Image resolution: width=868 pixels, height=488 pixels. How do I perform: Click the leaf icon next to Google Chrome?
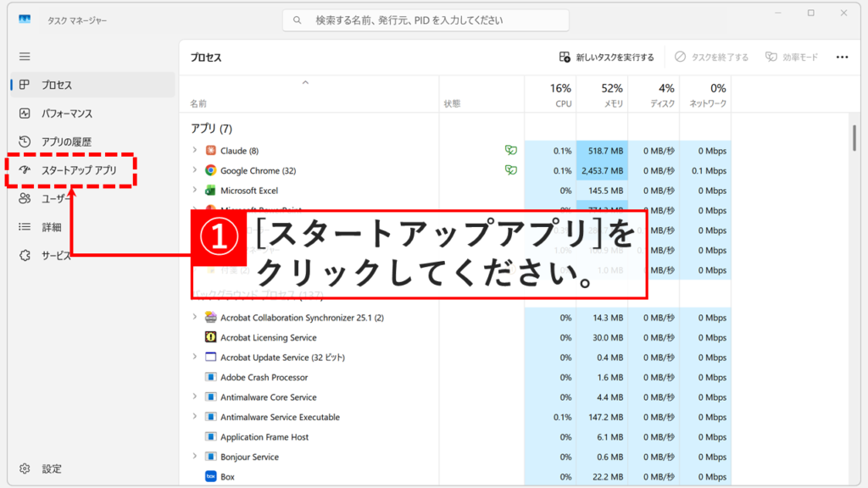(512, 169)
